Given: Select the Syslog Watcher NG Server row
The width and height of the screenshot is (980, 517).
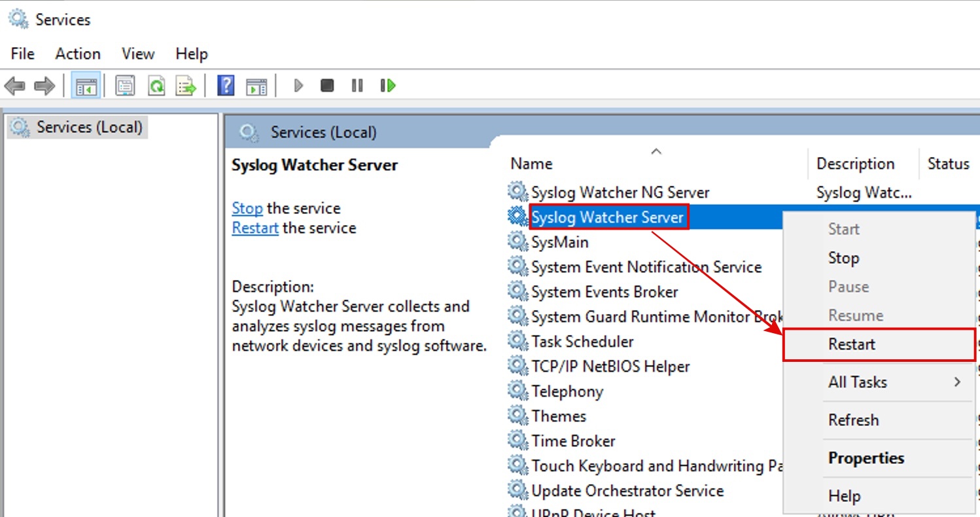Looking at the screenshot, I should point(620,192).
